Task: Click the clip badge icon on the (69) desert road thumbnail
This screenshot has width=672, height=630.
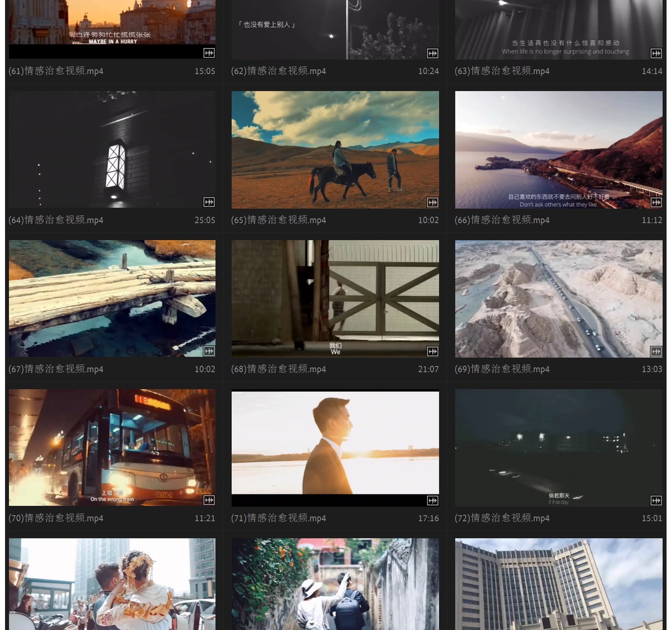Action: pos(656,351)
